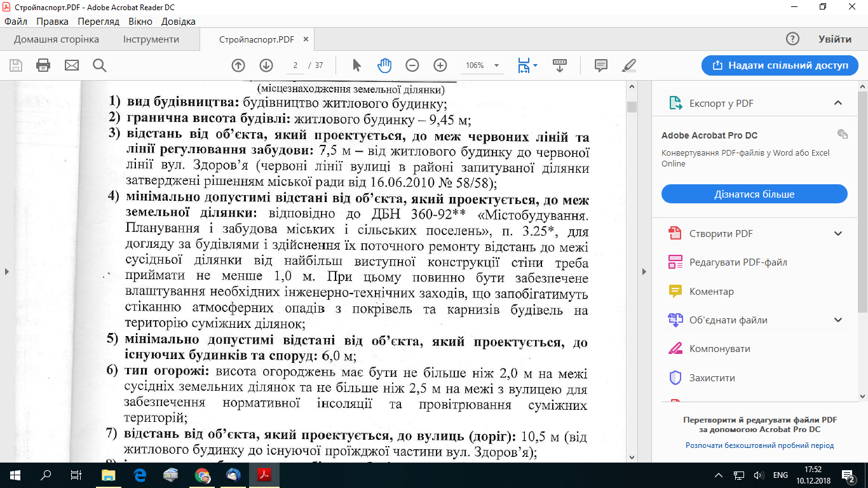Click the Print file icon

click(x=43, y=65)
